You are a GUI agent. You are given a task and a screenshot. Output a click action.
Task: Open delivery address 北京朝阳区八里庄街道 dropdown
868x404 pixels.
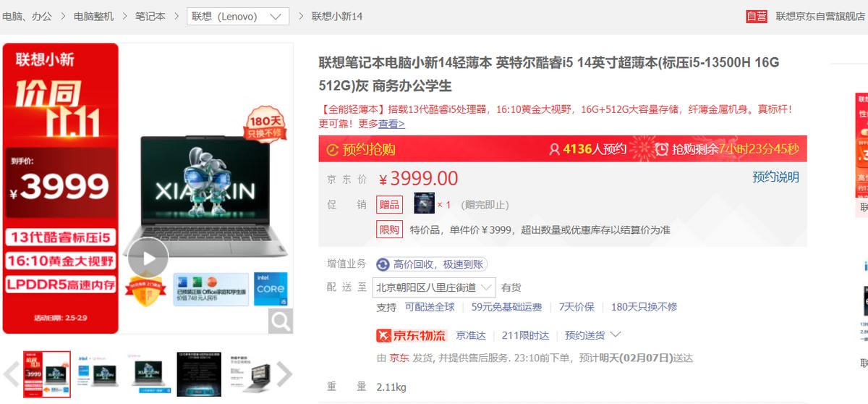[434, 287]
